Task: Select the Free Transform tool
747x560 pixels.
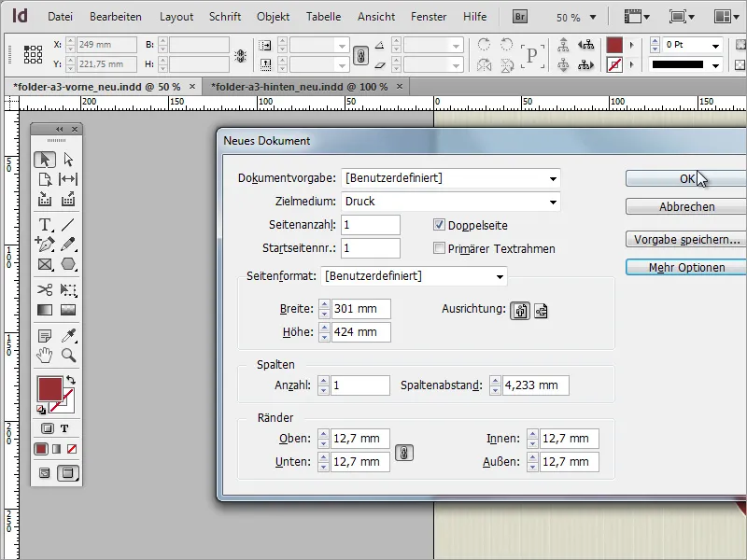Action: tap(68, 289)
